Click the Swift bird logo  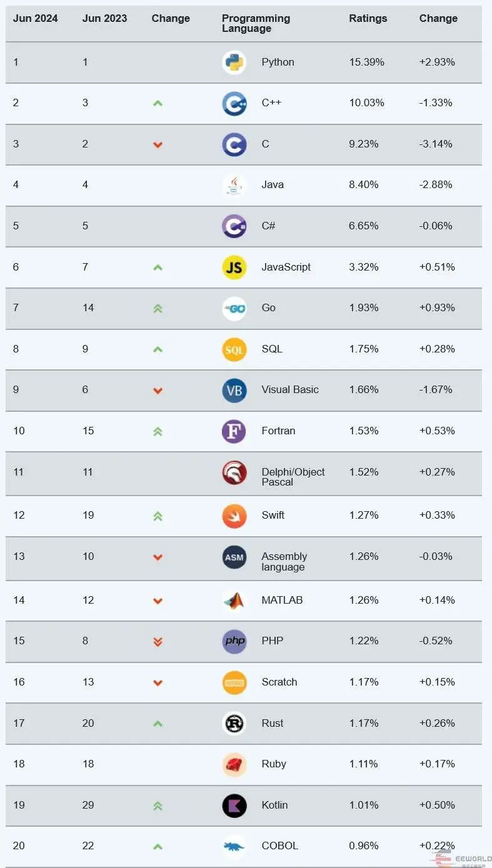coord(234,516)
